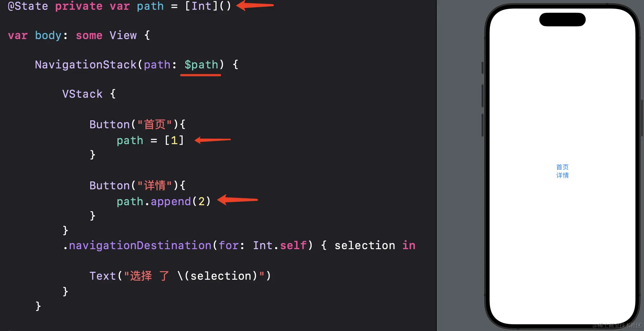Click the Int.self argument in code
This screenshot has height=331, width=644.
click(x=279, y=246)
